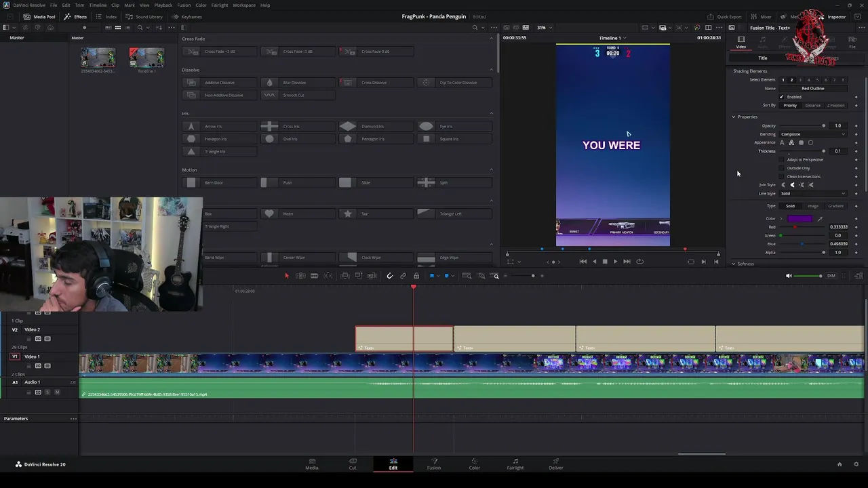Screen dimensions: 868x488
Task: Jump to the last frame
Action: pyautogui.click(x=627, y=262)
